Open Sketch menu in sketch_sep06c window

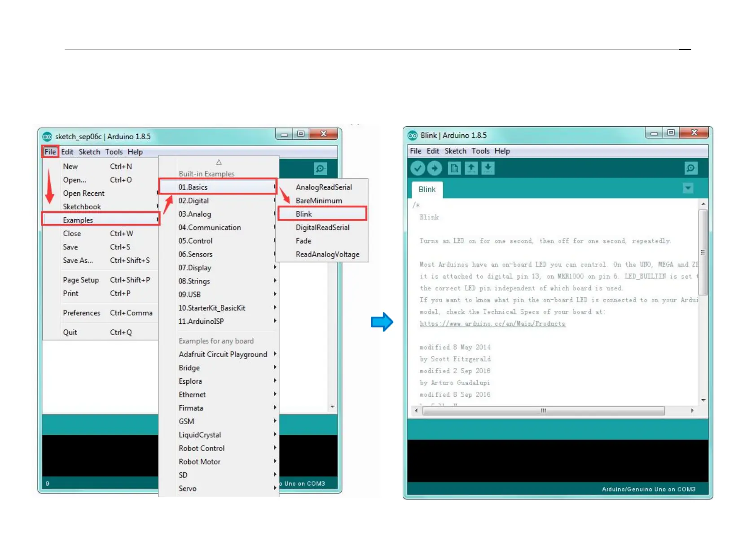pyautogui.click(x=89, y=152)
